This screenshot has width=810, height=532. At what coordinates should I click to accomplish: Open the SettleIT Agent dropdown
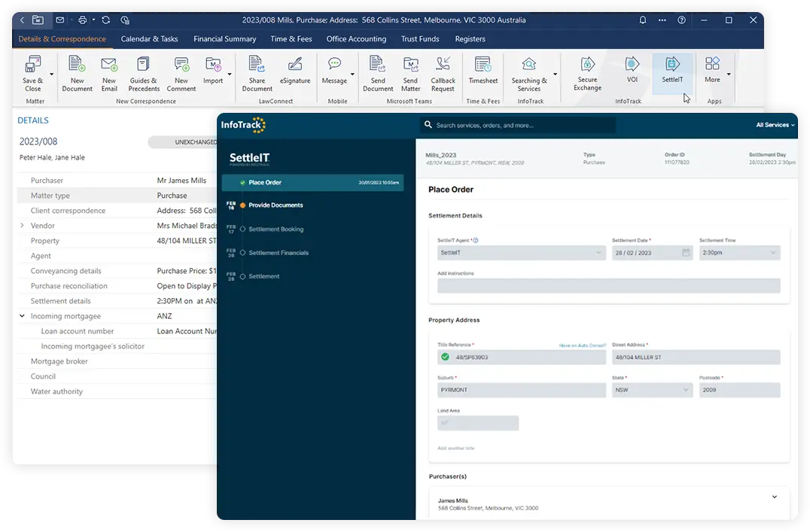pyautogui.click(x=521, y=253)
